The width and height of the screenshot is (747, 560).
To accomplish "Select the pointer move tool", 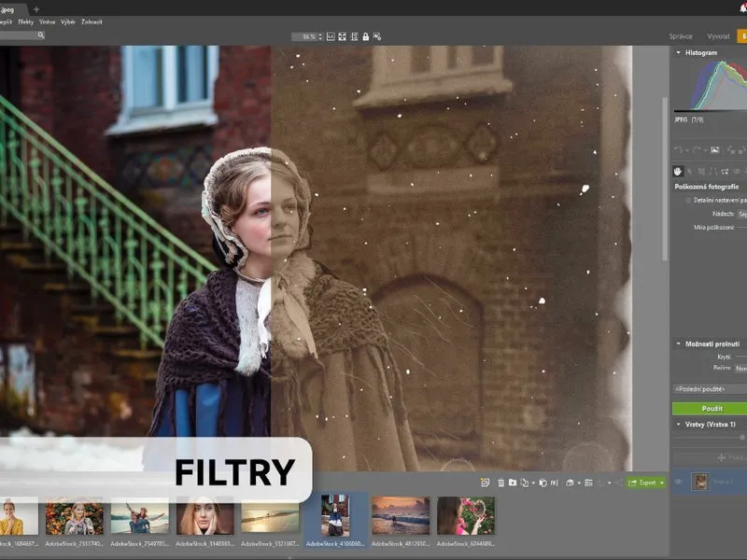I will click(x=689, y=171).
